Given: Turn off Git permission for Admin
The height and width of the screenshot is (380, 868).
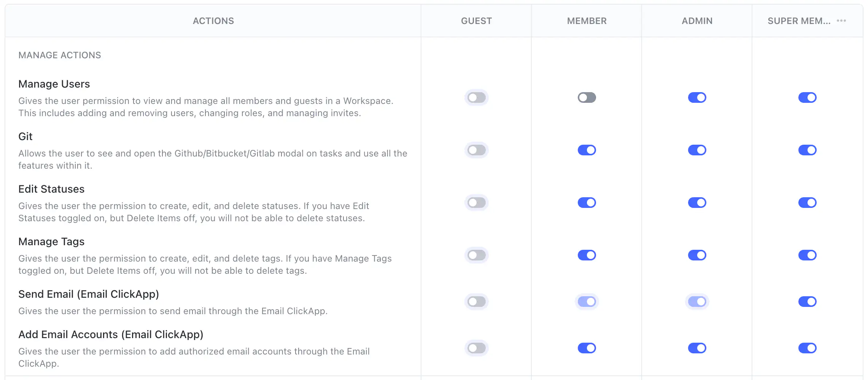Looking at the screenshot, I should 697,150.
